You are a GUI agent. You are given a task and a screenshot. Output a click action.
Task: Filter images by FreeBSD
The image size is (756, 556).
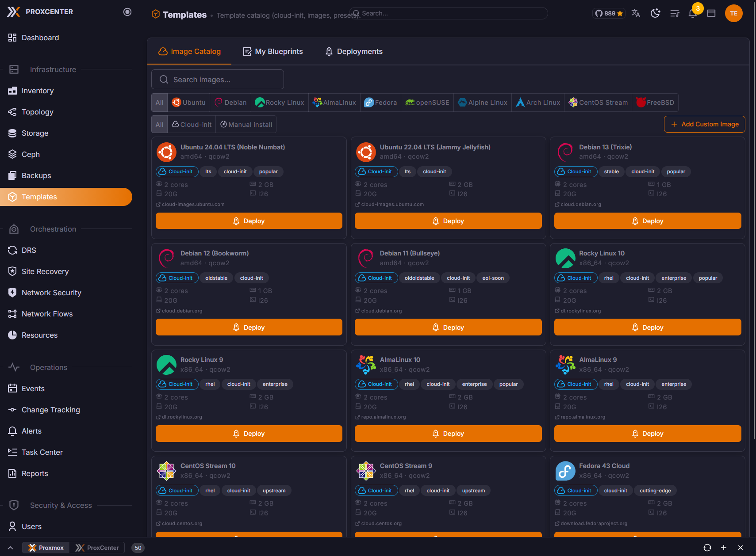(655, 103)
